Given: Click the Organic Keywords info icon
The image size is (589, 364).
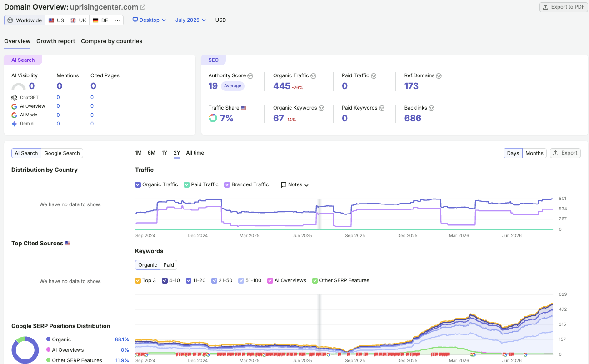Looking at the screenshot, I should (x=321, y=108).
